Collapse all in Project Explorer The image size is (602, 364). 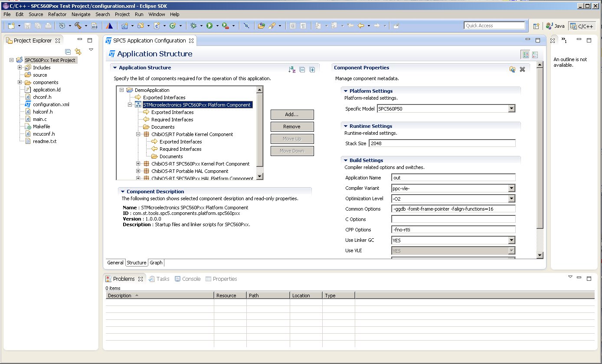[68, 52]
